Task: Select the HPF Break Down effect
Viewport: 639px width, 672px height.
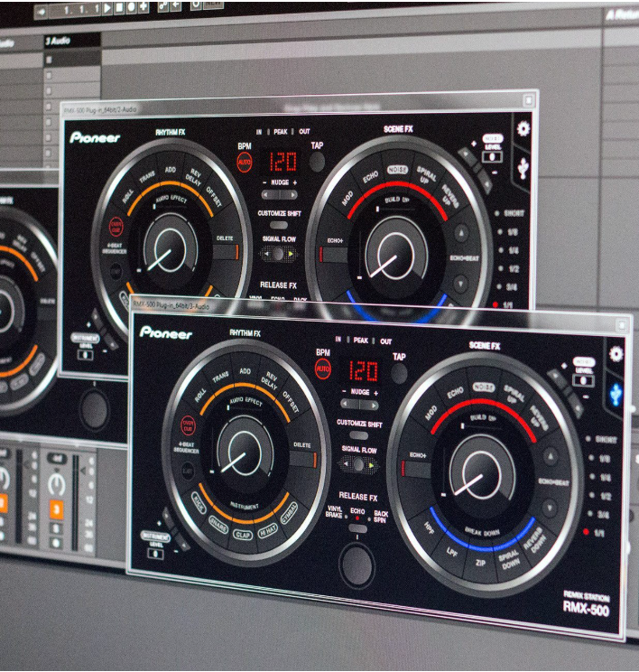Action: [x=428, y=526]
